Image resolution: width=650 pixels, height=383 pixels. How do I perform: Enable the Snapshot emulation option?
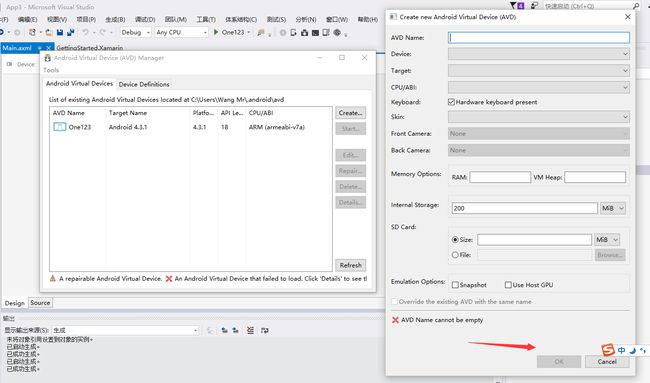coord(455,285)
